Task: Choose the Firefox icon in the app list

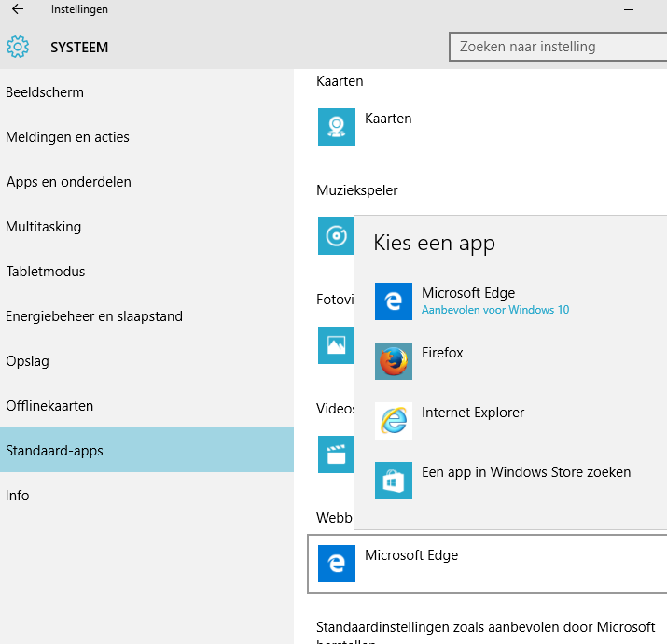Action: [x=393, y=361]
